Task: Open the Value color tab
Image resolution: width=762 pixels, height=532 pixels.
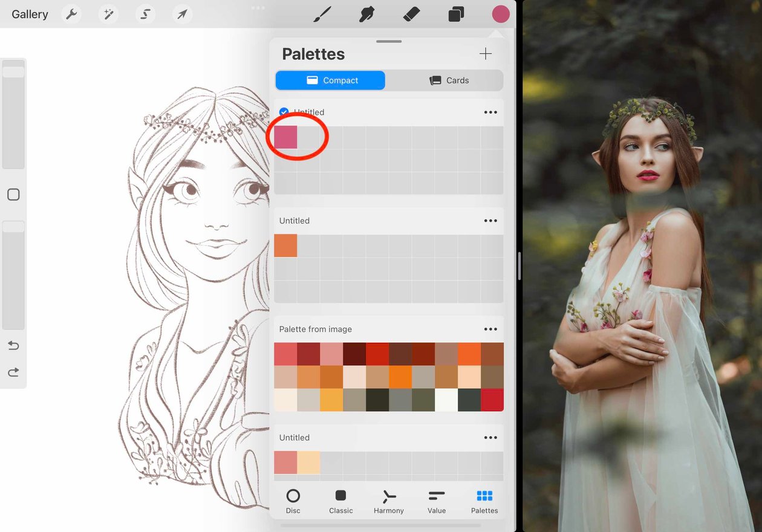Action: pyautogui.click(x=437, y=502)
